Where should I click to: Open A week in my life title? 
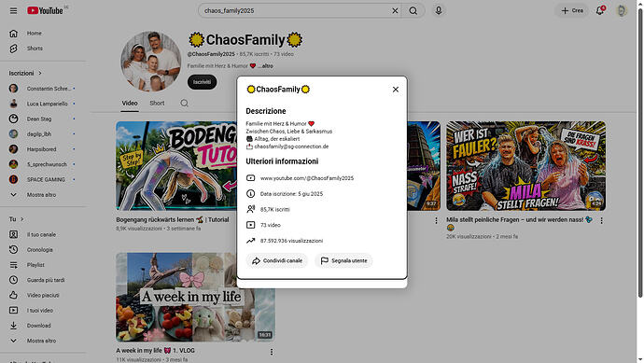coord(155,351)
